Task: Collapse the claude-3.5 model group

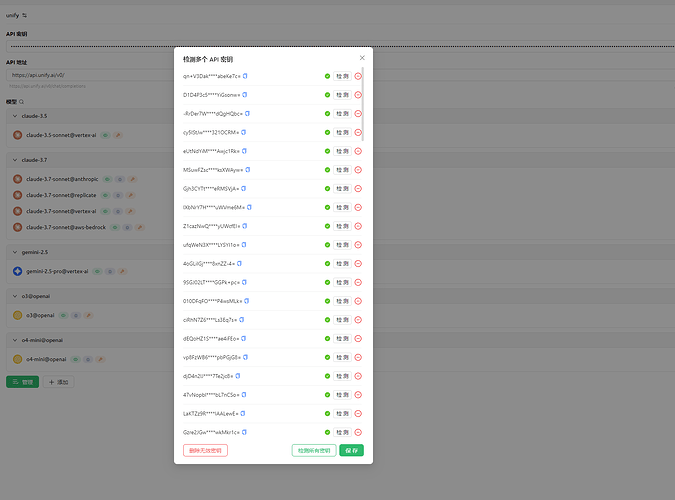Action: tap(15, 116)
